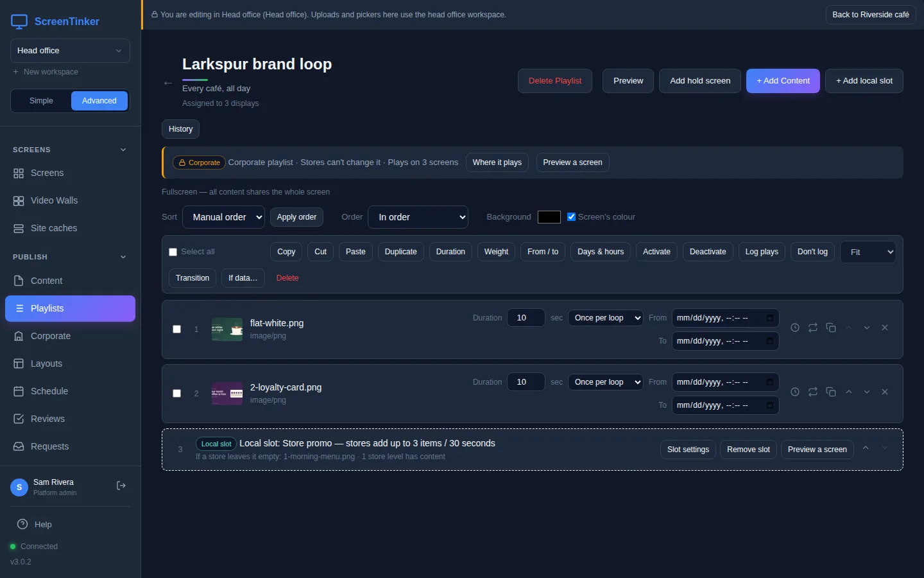The image size is (924, 578).
Task: Click the clock icon on the flat-white.png row
Action: 795,328
